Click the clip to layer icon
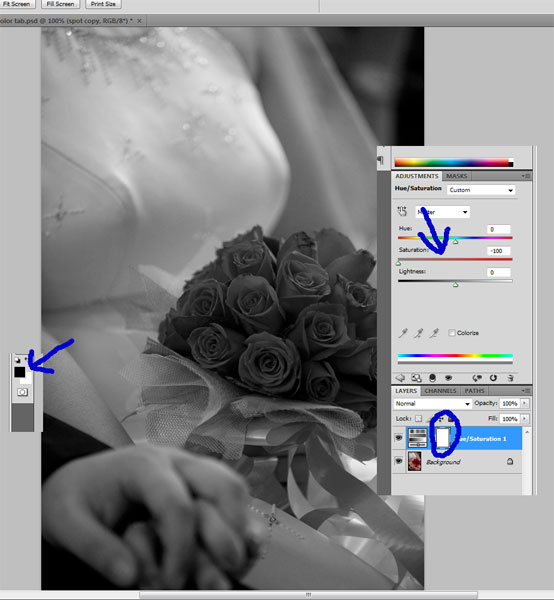 coord(432,378)
